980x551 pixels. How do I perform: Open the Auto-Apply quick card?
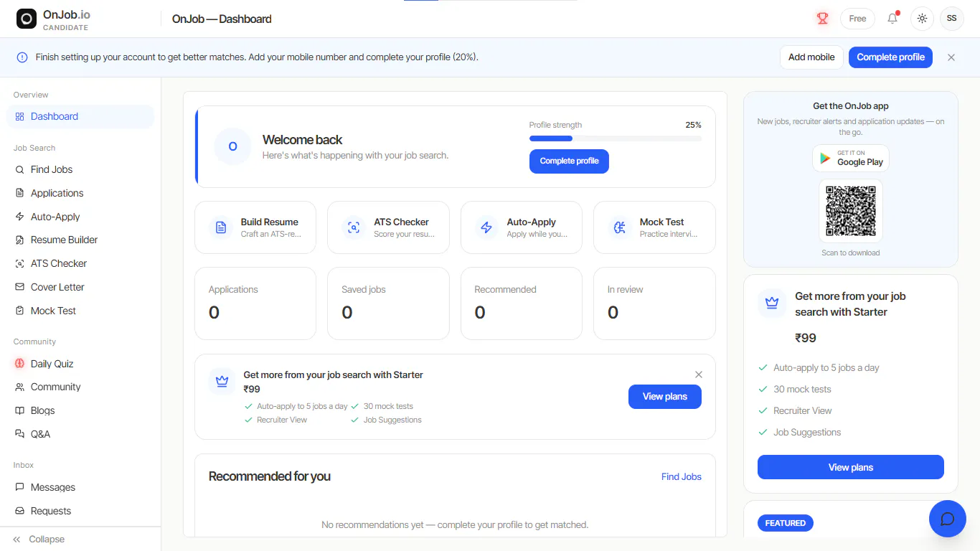tap(522, 227)
